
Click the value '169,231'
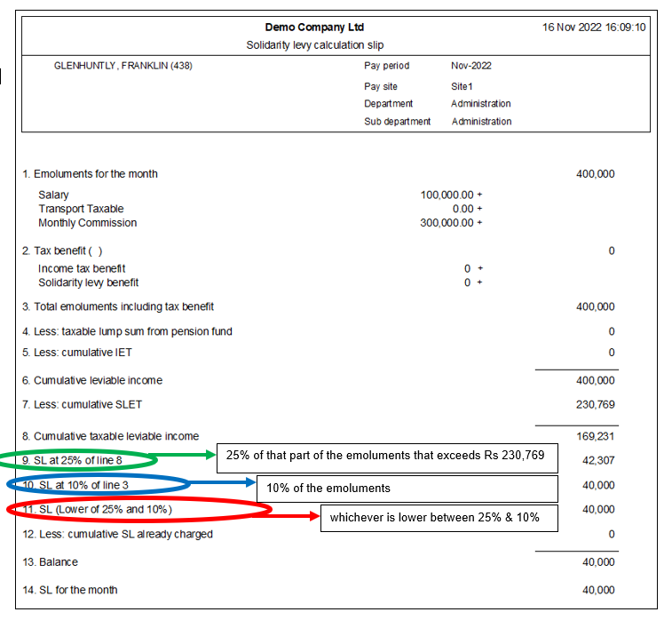tap(596, 436)
